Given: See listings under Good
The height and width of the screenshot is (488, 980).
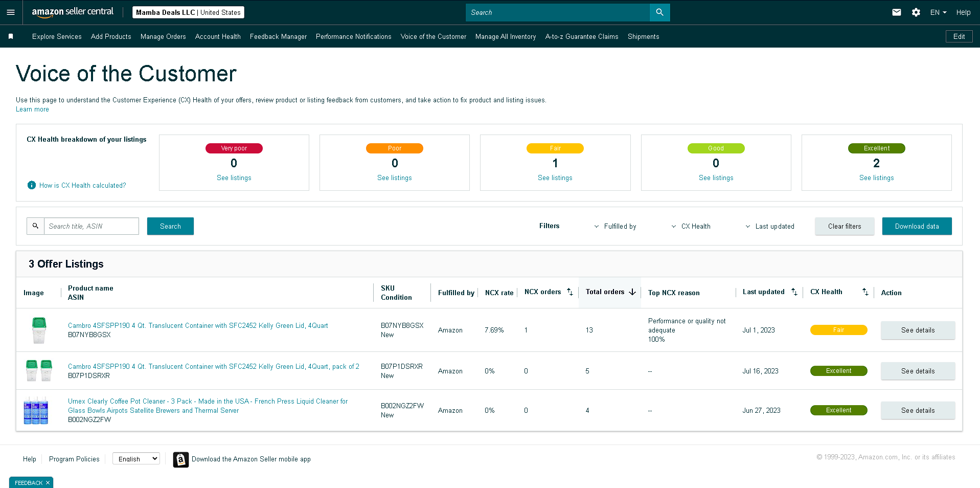Looking at the screenshot, I should tap(716, 178).
